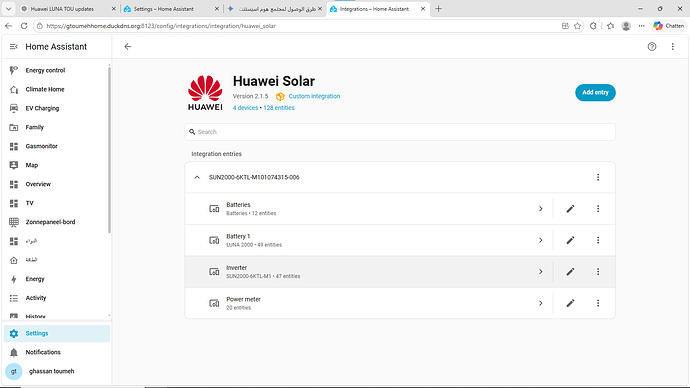This screenshot has height=388, width=690.
Task: Open EV Charging dashboard
Action: coord(56,108)
